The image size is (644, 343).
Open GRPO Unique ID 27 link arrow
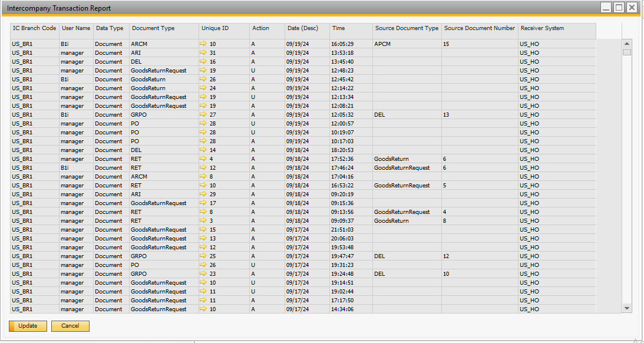click(x=204, y=115)
